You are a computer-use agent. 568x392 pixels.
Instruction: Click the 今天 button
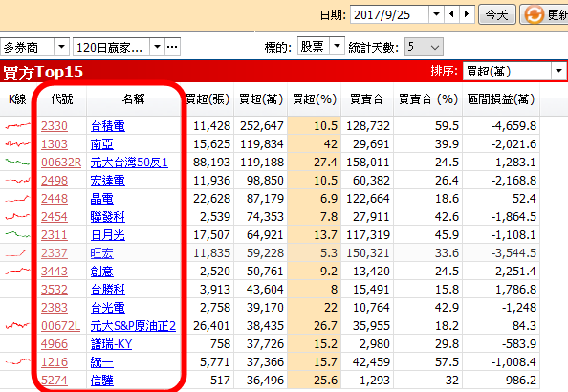coord(497,15)
